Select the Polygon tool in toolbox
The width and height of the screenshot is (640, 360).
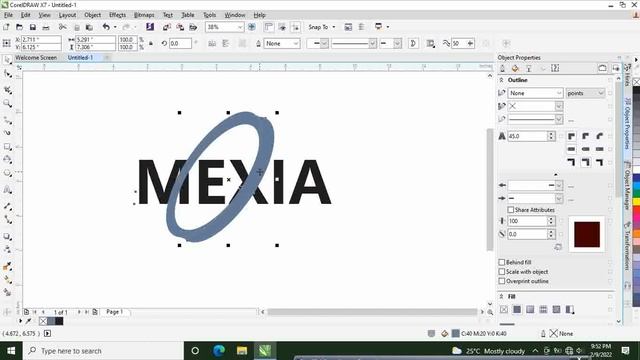7,173
